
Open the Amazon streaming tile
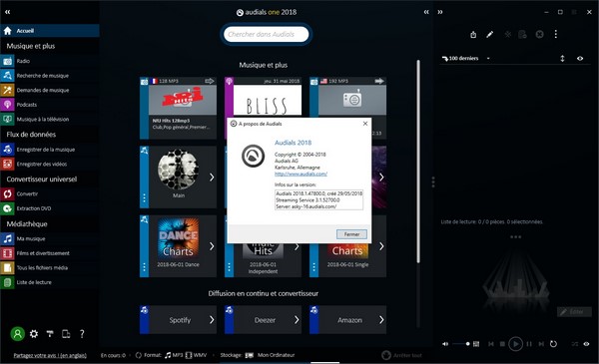348,320
